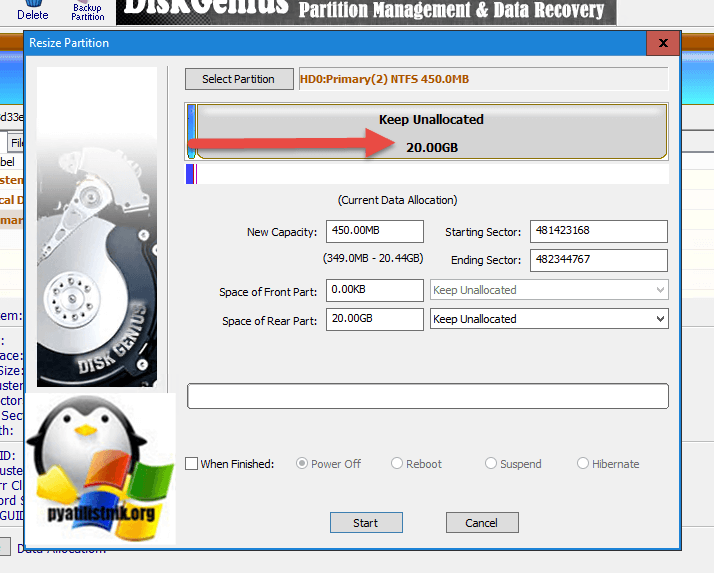Viewport: 714px width, 573px height.
Task: Click the (349.0MB - 20.44GB) range text
Action: pos(373,259)
